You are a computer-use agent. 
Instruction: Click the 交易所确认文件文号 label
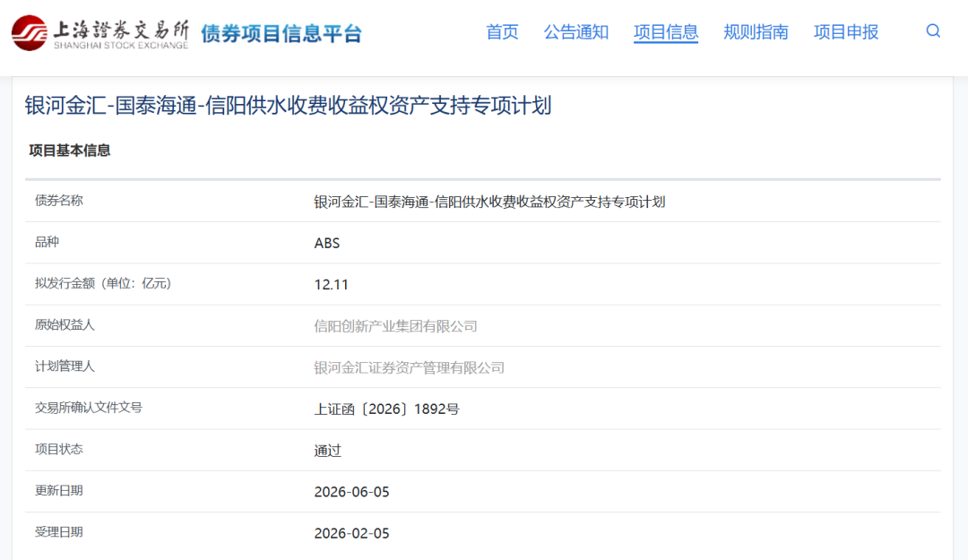88,408
